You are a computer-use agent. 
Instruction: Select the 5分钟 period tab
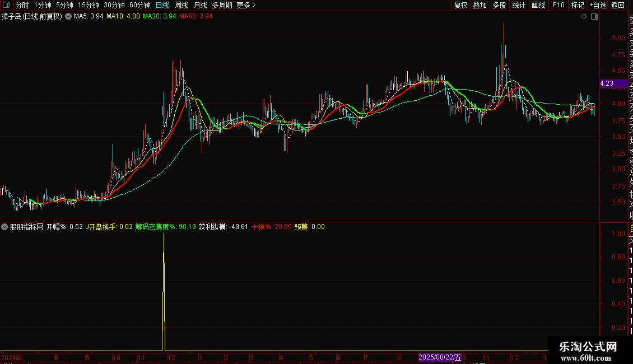[x=64, y=5]
